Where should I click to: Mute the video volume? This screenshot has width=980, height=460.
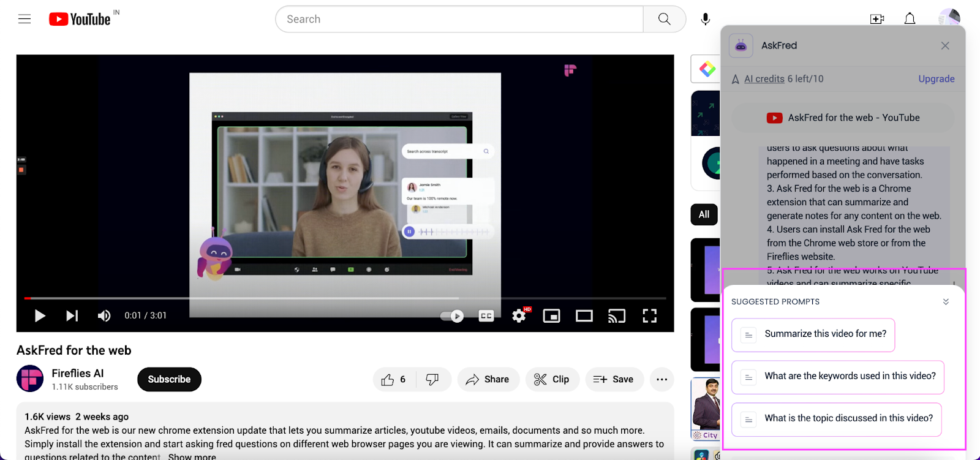104,315
